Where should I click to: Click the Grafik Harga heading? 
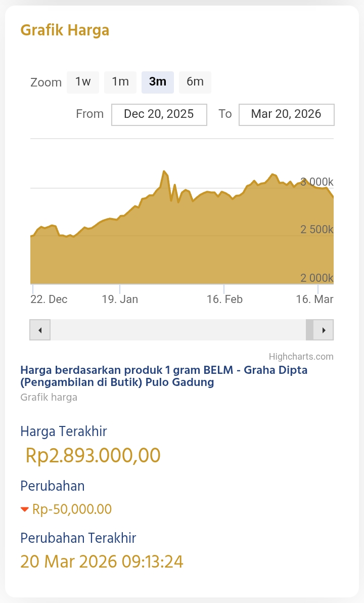pyautogui.click(x=65, y=30)
